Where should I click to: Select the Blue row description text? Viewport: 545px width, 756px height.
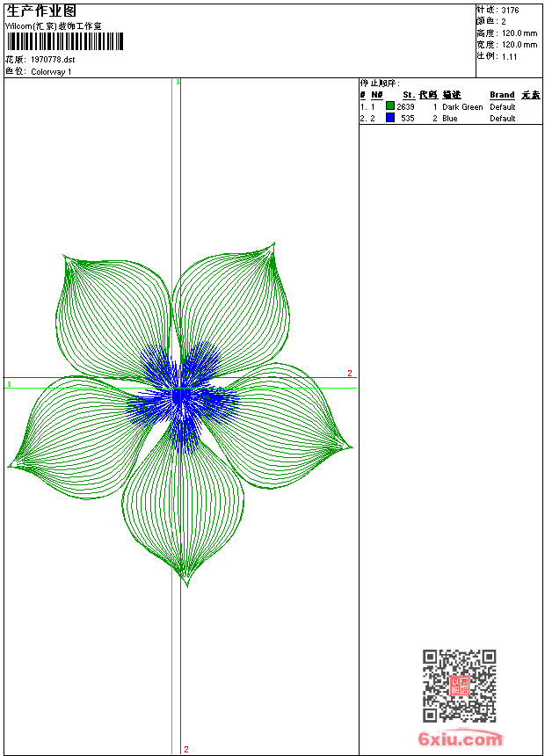[x=450, y=119]
